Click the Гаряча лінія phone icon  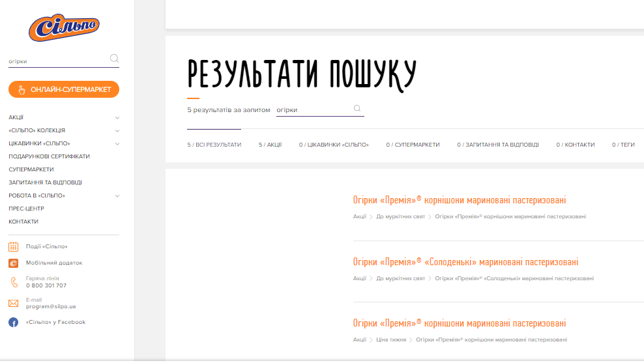(13, 282)
